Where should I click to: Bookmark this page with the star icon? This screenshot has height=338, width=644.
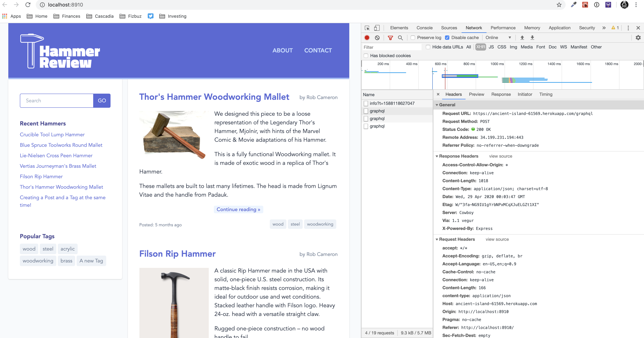point(559,5)
